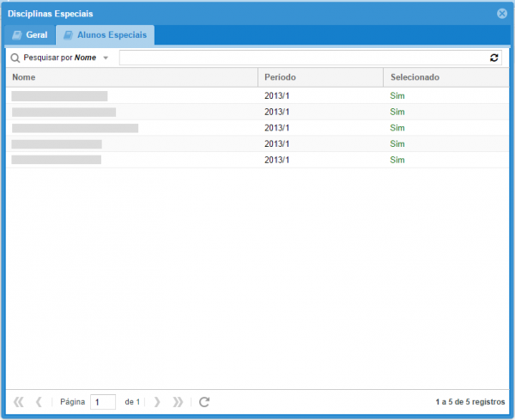Switch to the Geral tab

pos(29,35)
